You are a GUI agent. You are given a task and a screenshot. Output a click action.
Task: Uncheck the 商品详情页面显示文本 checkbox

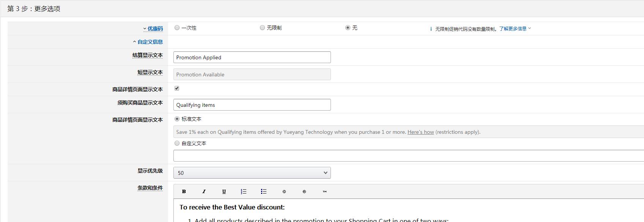[177, 88]
